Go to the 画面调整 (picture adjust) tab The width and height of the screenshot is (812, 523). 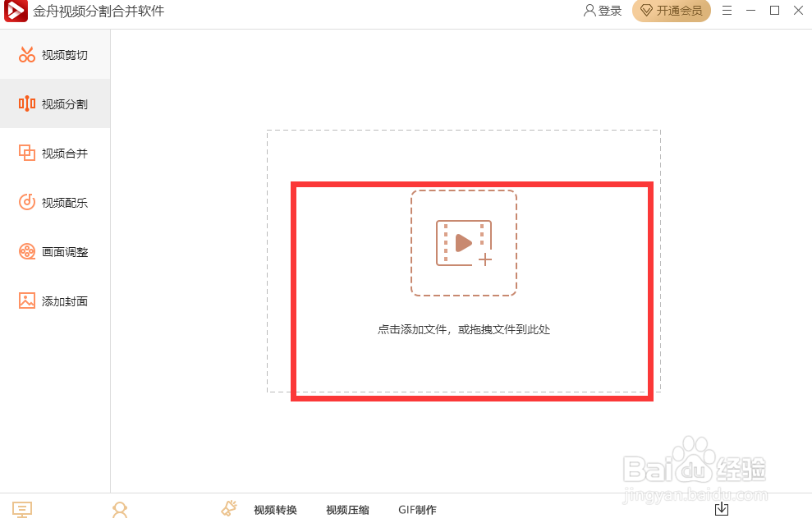pyautogui.click(x=55, y=251)
